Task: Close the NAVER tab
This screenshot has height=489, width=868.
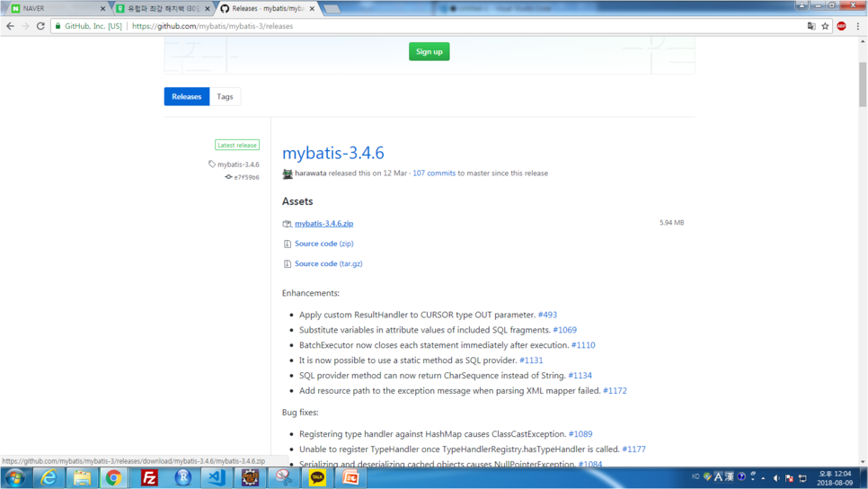Action: coord(102,9)
